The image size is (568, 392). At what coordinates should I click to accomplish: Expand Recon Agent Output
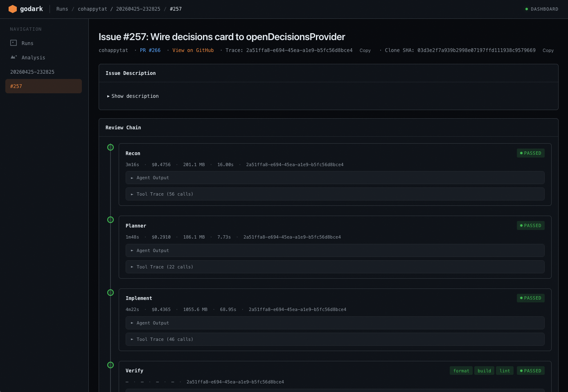[x=335, y=178]
